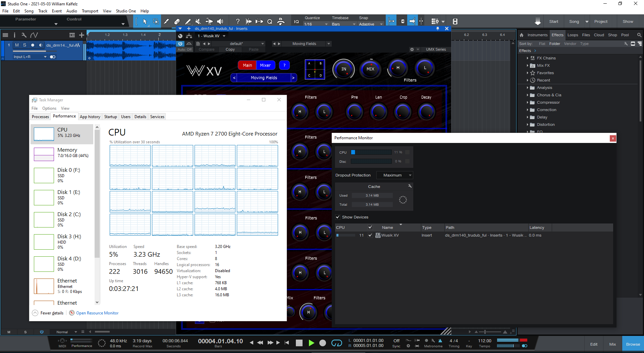Toggle monitor on ds_drm14 track

tap(41, 45)
